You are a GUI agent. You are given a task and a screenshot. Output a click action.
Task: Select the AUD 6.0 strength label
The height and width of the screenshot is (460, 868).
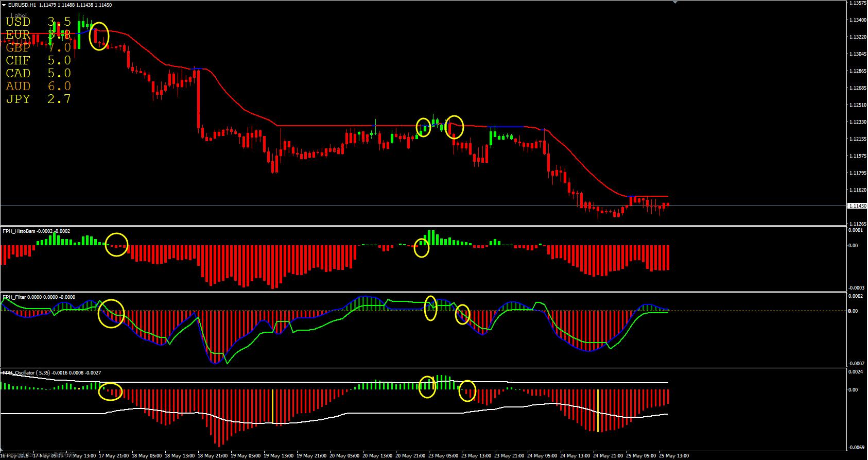[38, 86]
